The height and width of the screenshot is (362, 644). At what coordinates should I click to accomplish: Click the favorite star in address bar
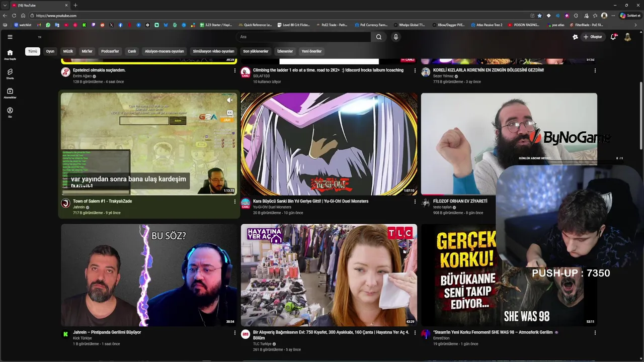click(539, 16)
